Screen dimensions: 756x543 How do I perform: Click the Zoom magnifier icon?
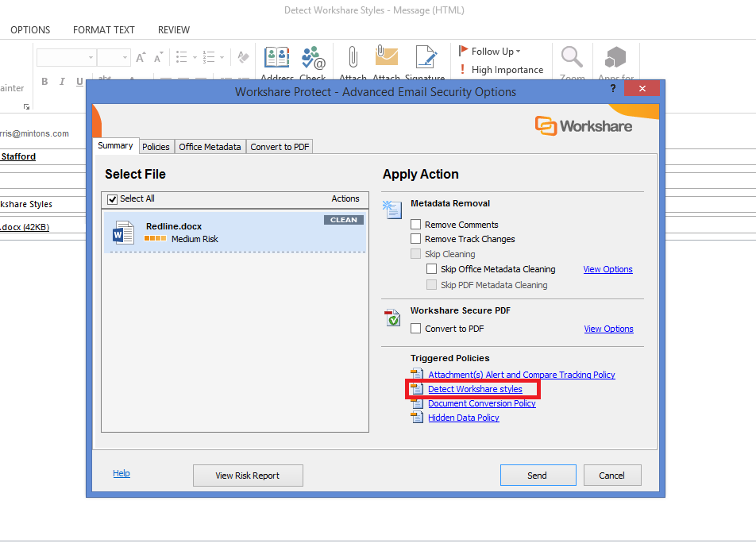tap(572, 57)
